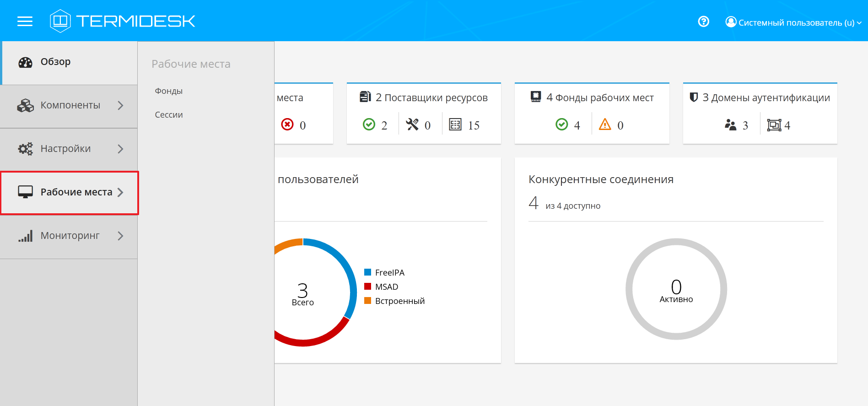Expand the Мониторинг submenu chevron

[120, 236]
